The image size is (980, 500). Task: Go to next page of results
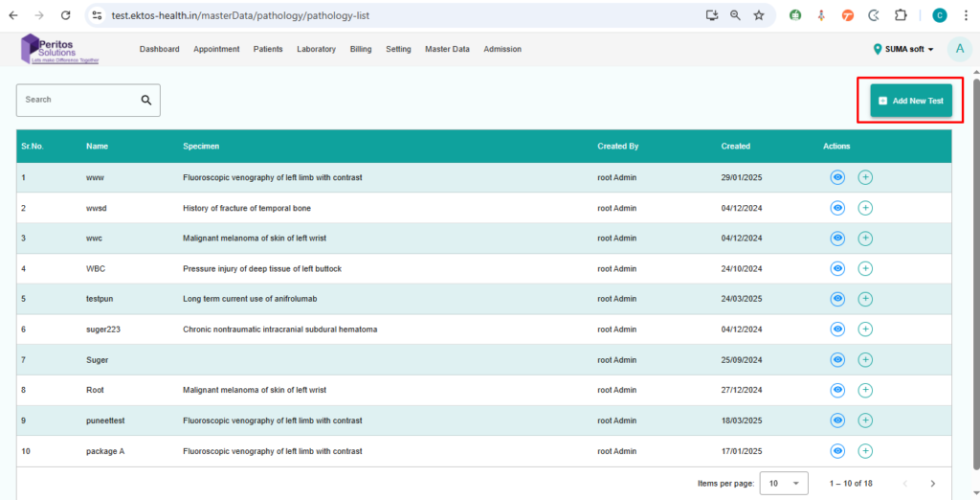click(933, 484)
